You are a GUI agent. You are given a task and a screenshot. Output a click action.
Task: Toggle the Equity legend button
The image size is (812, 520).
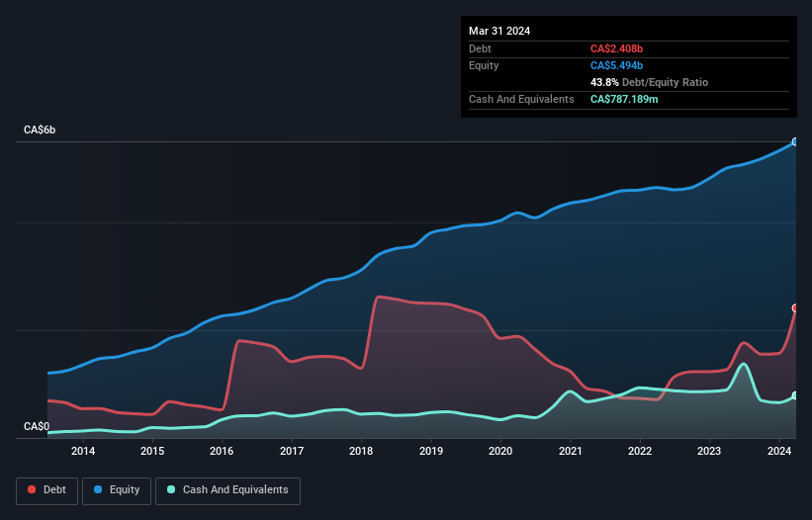coord(117,490)
